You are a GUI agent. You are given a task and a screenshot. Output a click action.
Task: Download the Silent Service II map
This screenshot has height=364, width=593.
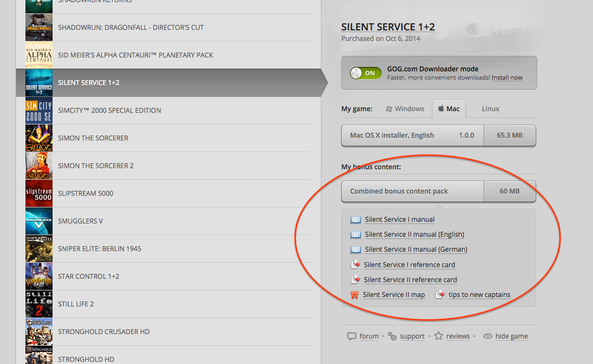tap(394, 295)
